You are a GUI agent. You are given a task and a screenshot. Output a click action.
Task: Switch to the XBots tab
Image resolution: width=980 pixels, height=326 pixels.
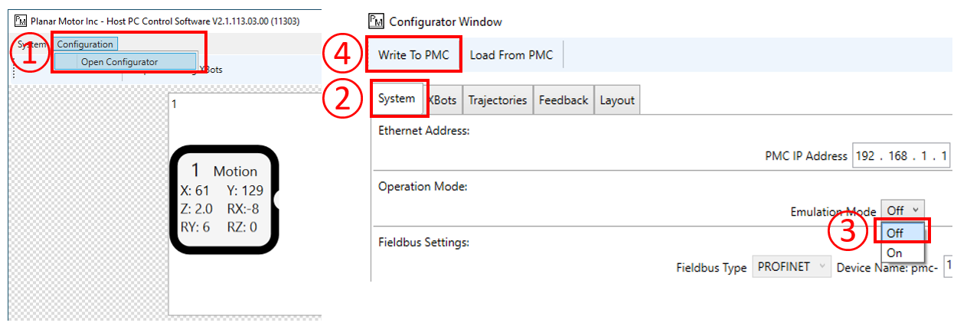(x=443, y=100)
